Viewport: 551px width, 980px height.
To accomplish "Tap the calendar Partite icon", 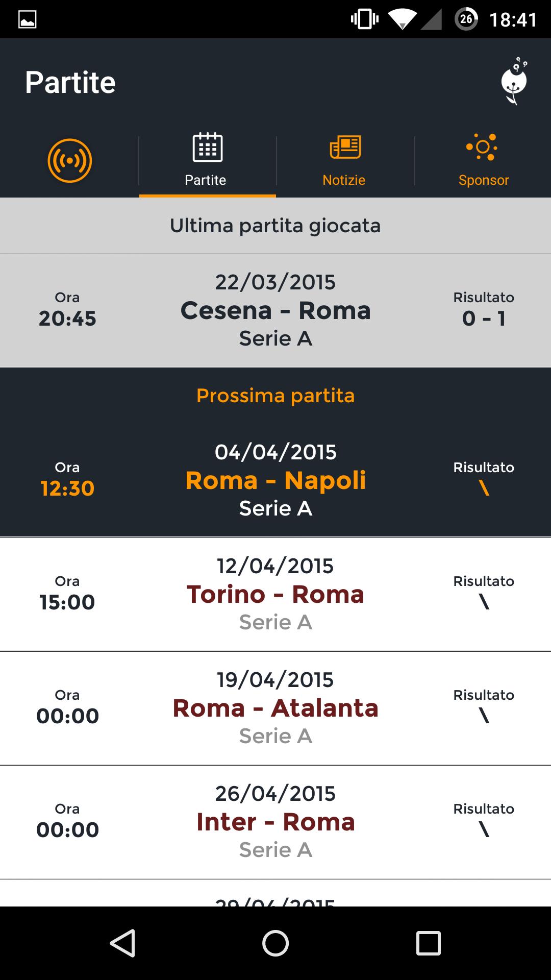I will [x=207, y=147].
